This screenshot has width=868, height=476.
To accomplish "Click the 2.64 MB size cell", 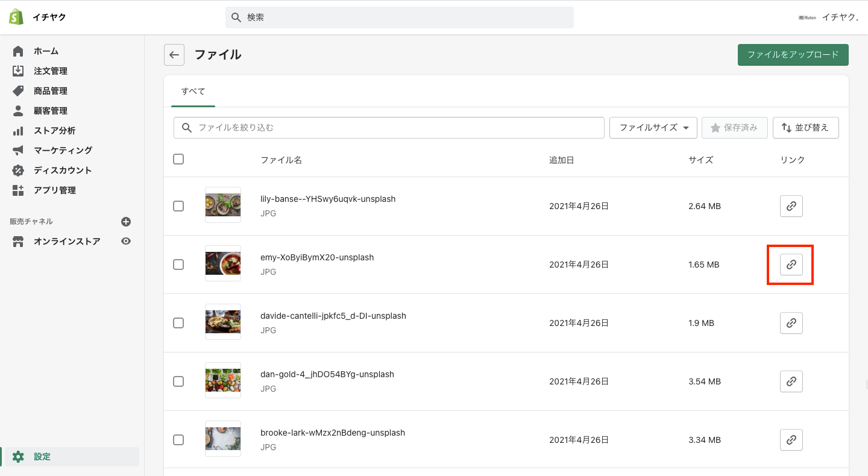I will point(705,206).
